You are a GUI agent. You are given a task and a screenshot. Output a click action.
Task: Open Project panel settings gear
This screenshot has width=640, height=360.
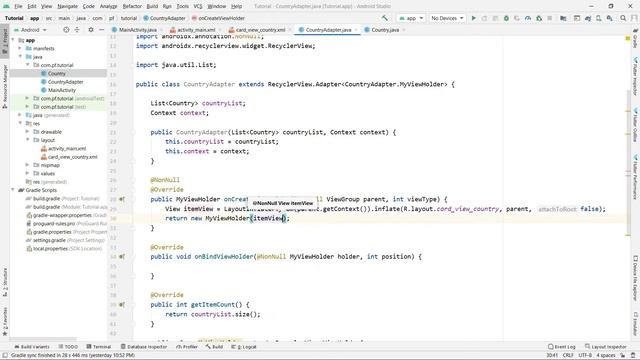pos(91,30)
